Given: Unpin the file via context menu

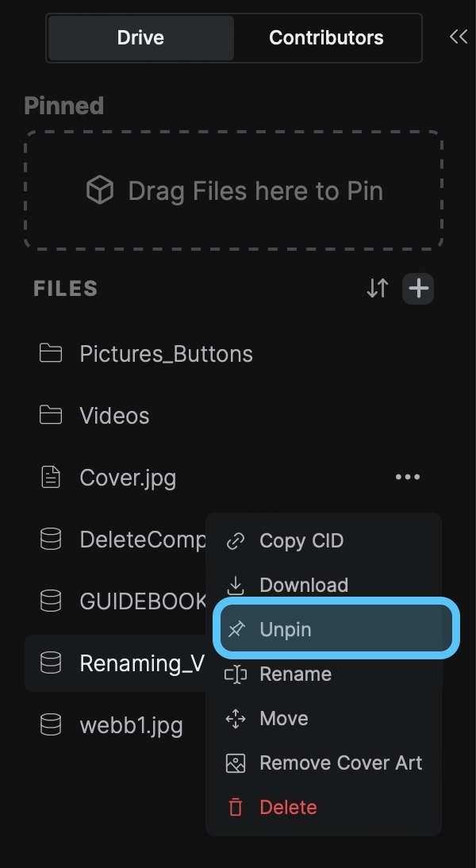Looking at the screenshot, I should pos(286,630).
